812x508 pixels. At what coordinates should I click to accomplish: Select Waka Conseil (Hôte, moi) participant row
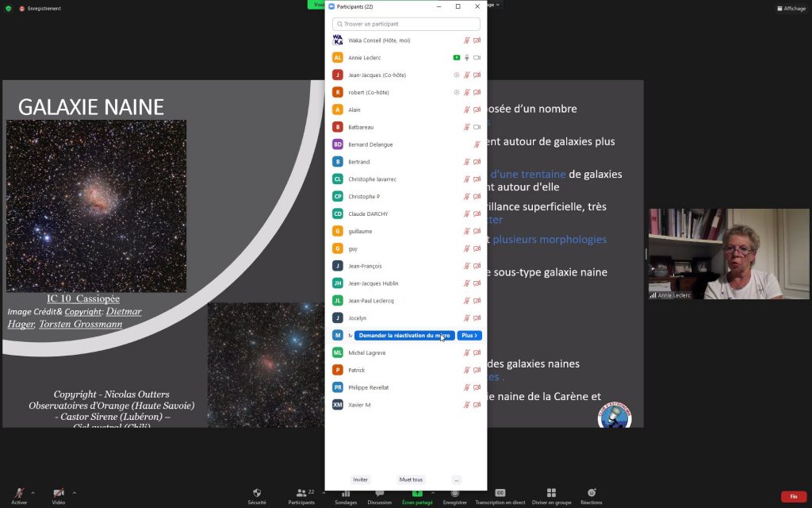(x=406, y=40)
